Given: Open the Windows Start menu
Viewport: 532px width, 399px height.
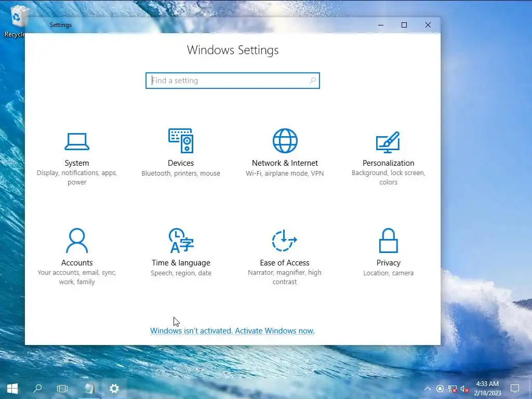Looking at the screenshot, I should tap(12, 389).
